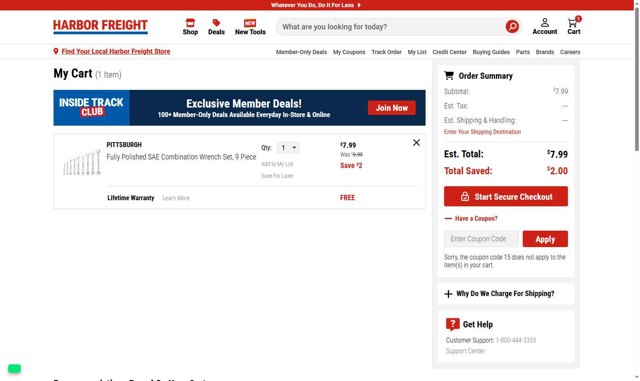Open the Brands link
Screen dimensions: 640x381
point(544,52)
